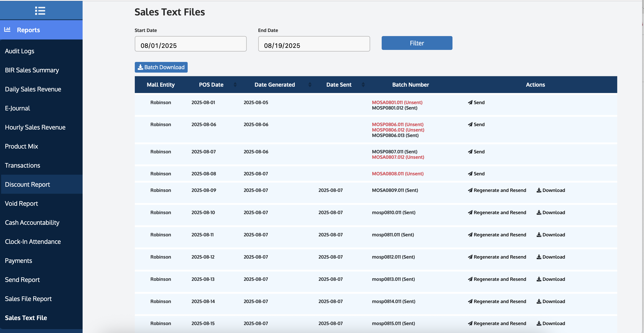Click Download icon for MOSA0809.011 row
Screen dimensions: 644x333
point(539,190)
